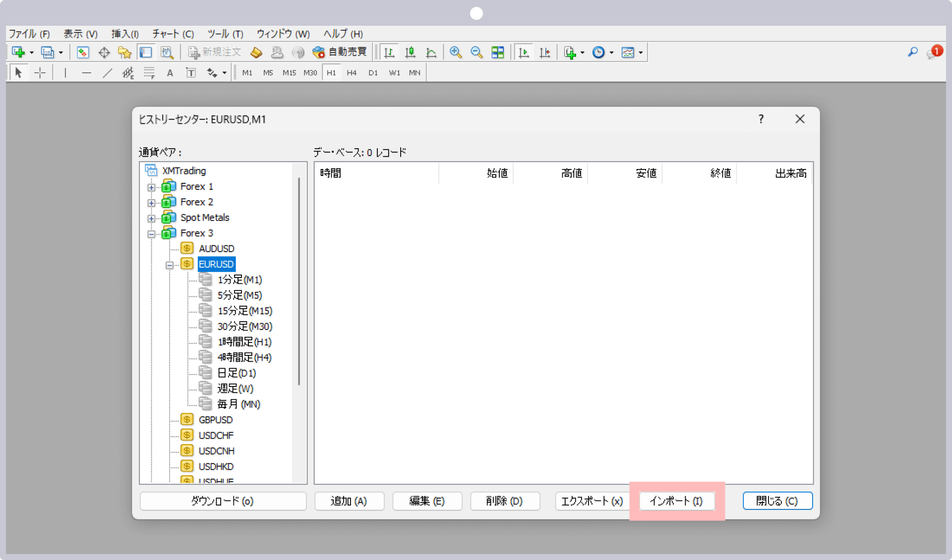This screenshot has width=952, height=560.
Task: Click the ダウンロード (o) download button
Action: [x=223, y=501]
